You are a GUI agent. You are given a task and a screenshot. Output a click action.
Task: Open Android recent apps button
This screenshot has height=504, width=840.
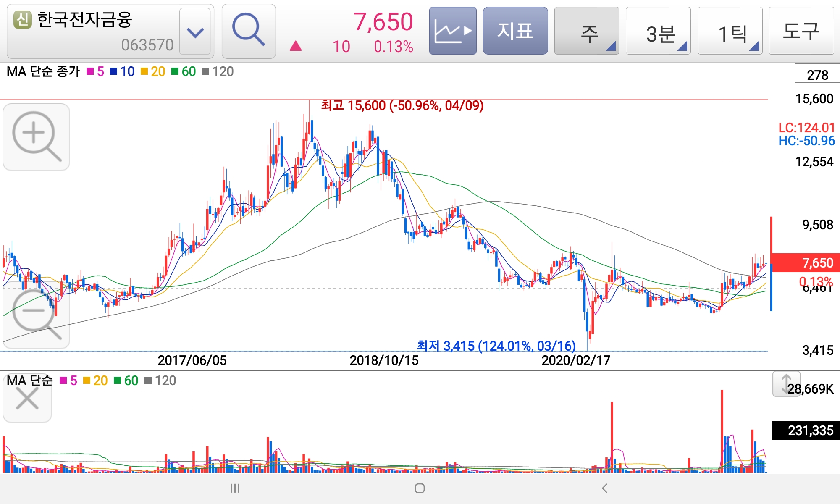pyautogui.click(x=235, y=488)
